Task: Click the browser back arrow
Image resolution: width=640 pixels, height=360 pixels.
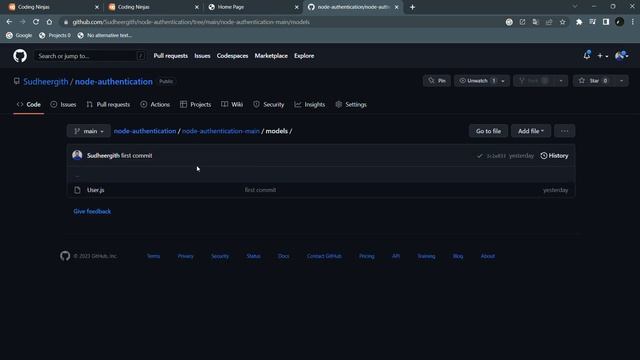Action: click(9, 22)
